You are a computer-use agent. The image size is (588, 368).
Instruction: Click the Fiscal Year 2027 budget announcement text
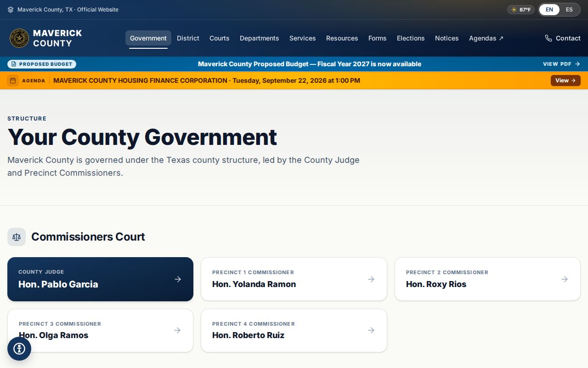310,64
